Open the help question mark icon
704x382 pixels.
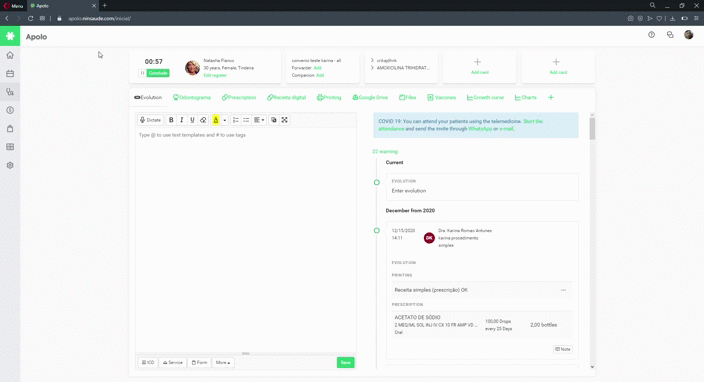click(x=651, y=35)
